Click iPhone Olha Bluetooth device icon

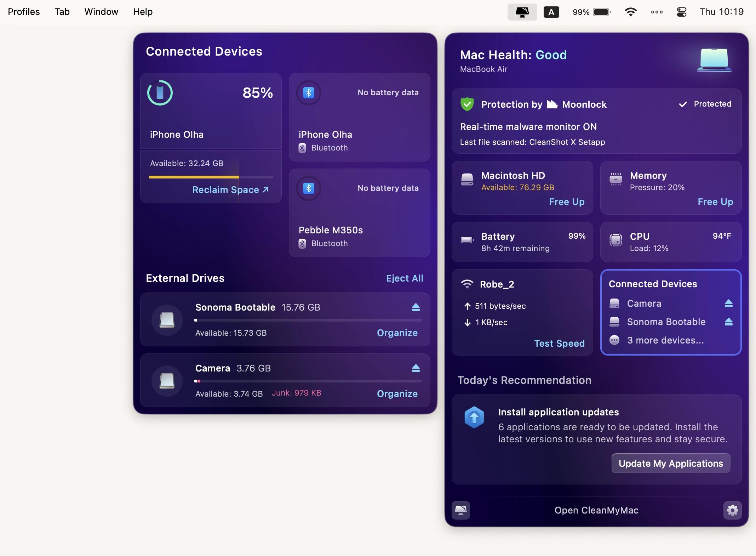(309, 93)
